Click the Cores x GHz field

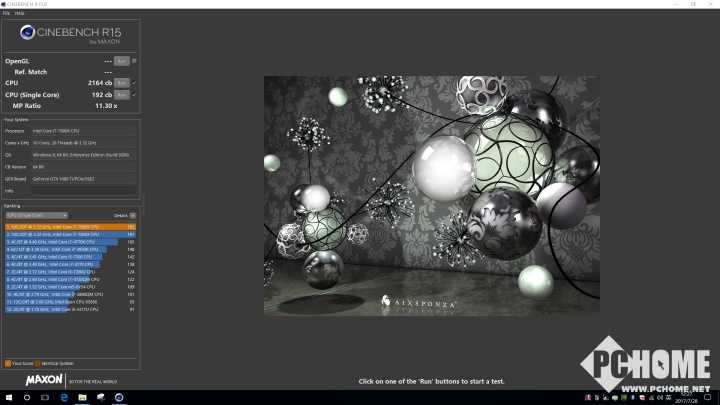point(84,143)
